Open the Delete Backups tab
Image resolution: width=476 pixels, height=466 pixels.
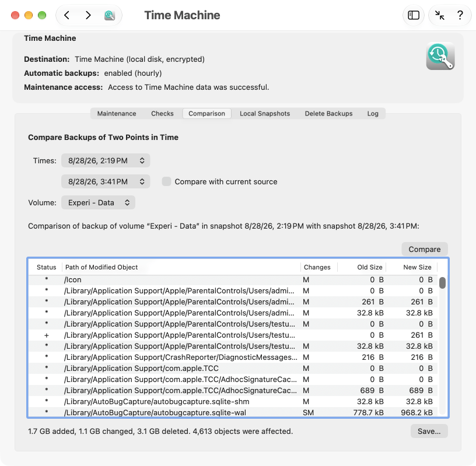tap(329, 114)
